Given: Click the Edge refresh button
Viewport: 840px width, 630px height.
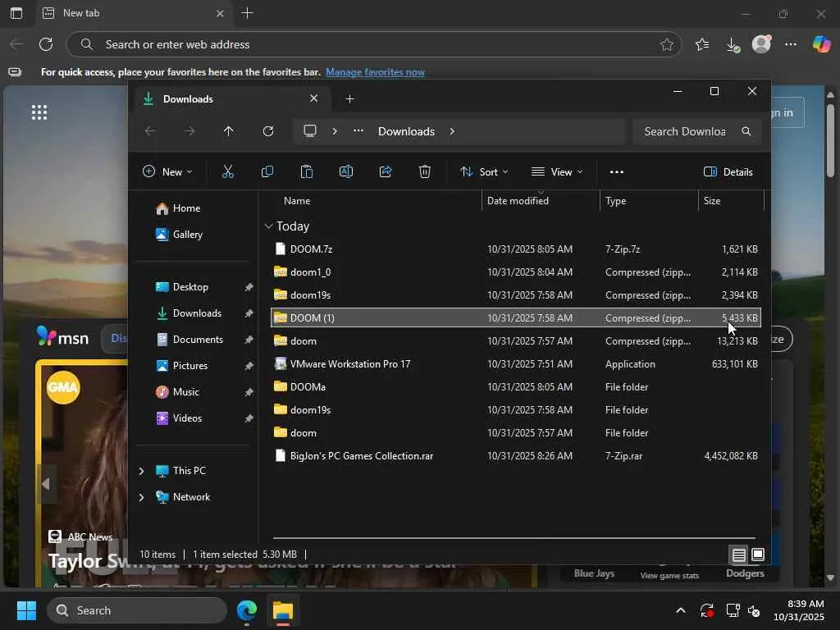Looking at the screenshot, I should click(x=46, y=44).
